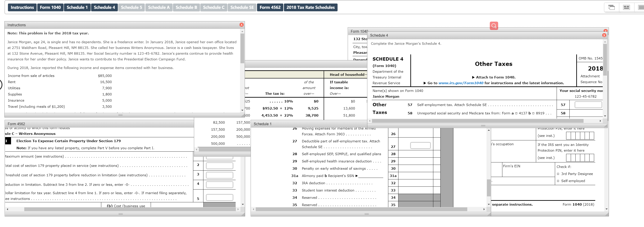
Task: Click the Schedule 4 horizontal scroll right arrow
Action: [600, 121]
